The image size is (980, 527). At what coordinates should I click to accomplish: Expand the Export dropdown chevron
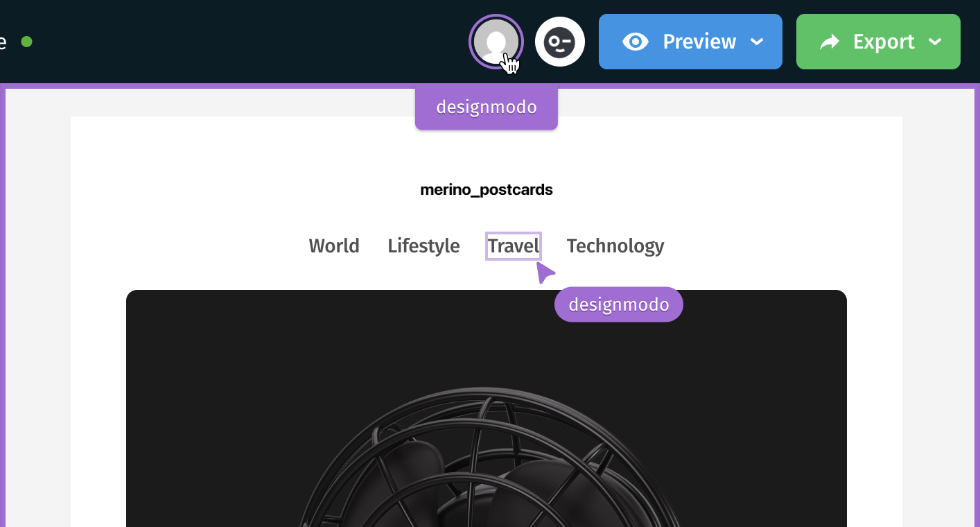click(x=935, y=42)
